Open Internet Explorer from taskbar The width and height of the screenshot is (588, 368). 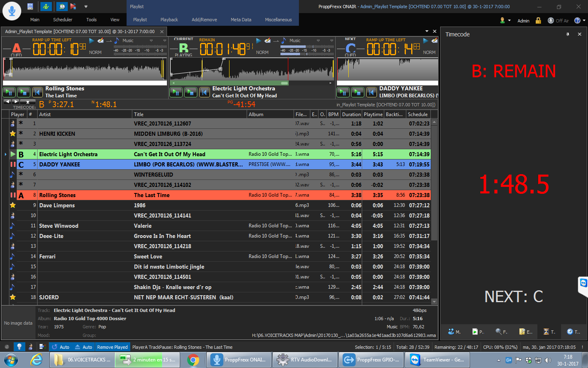tap(36, 360)
